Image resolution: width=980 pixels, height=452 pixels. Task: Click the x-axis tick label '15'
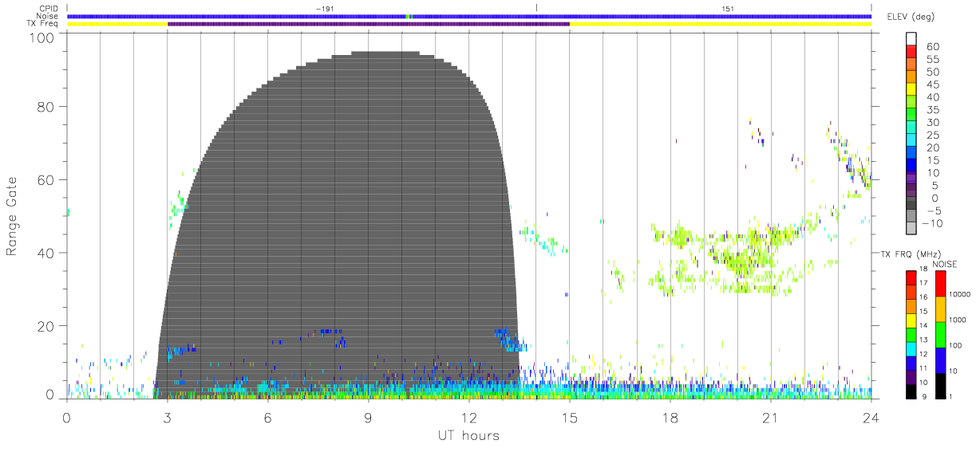pos(570,418)
